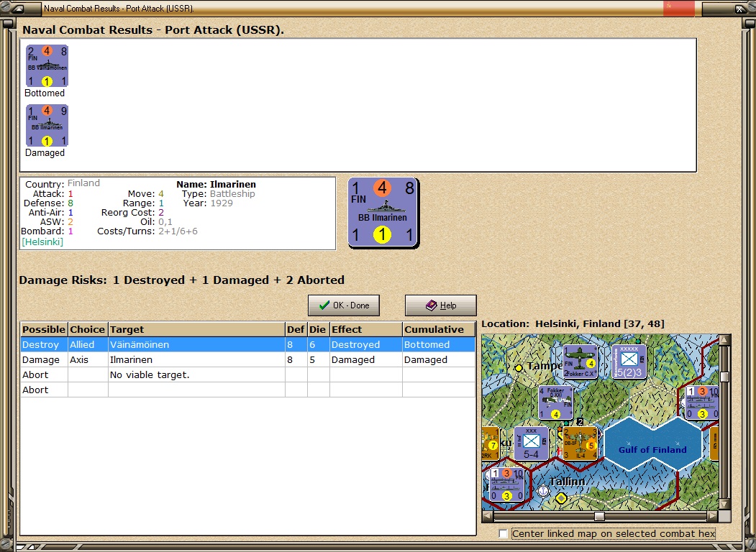Click the map's horizontal scrollbar left arrow

488,516
